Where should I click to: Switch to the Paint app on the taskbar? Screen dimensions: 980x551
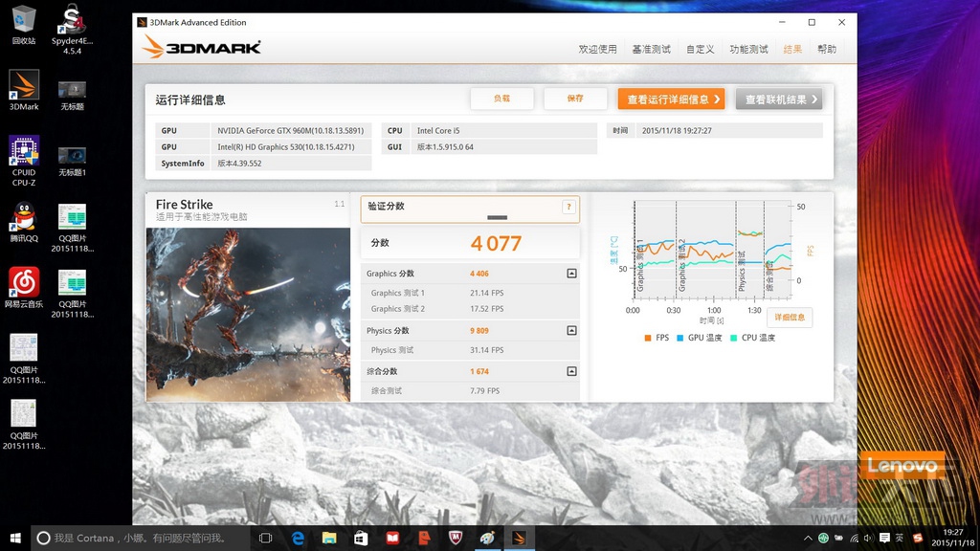point(487,538)
